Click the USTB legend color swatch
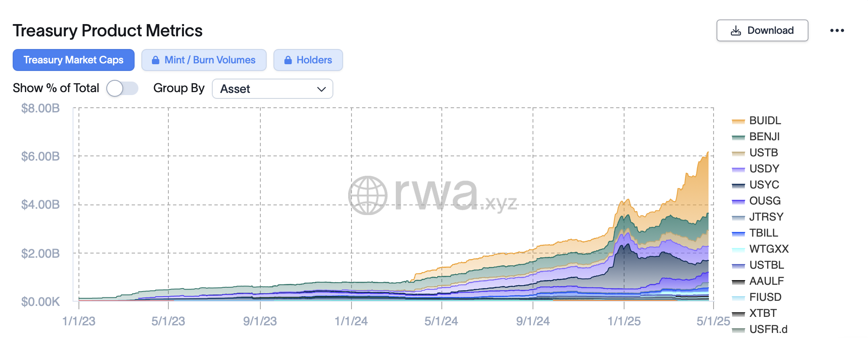Screen dimensions: 868x338 click(x=738, y=153)
